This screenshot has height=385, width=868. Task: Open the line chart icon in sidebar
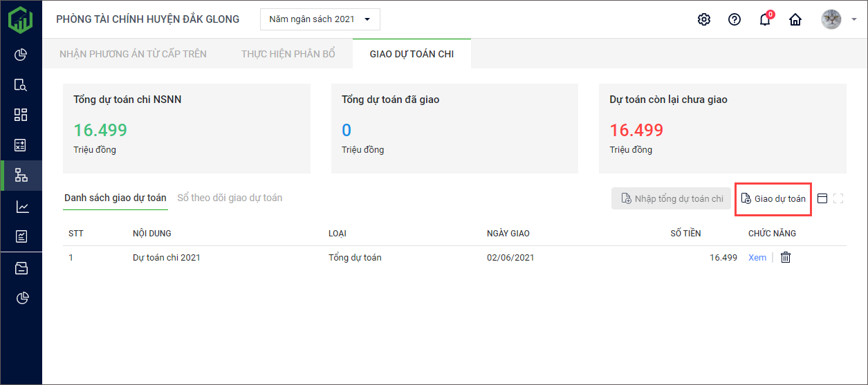[x=21, y=207]
